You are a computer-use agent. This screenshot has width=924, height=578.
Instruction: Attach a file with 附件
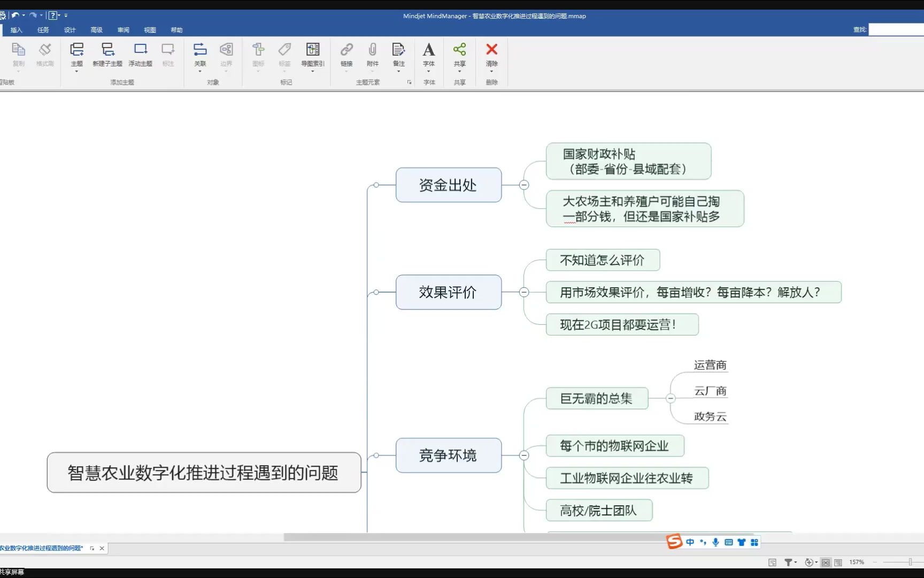(373, 50)
